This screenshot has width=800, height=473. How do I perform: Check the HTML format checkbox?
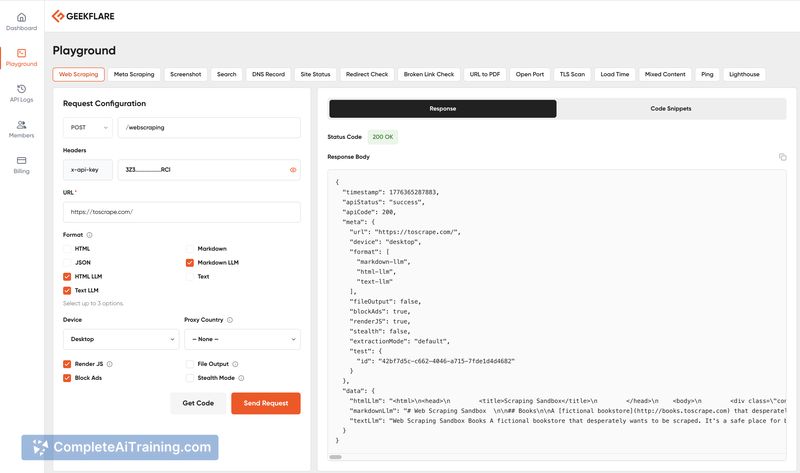click(x=67, y=249)
